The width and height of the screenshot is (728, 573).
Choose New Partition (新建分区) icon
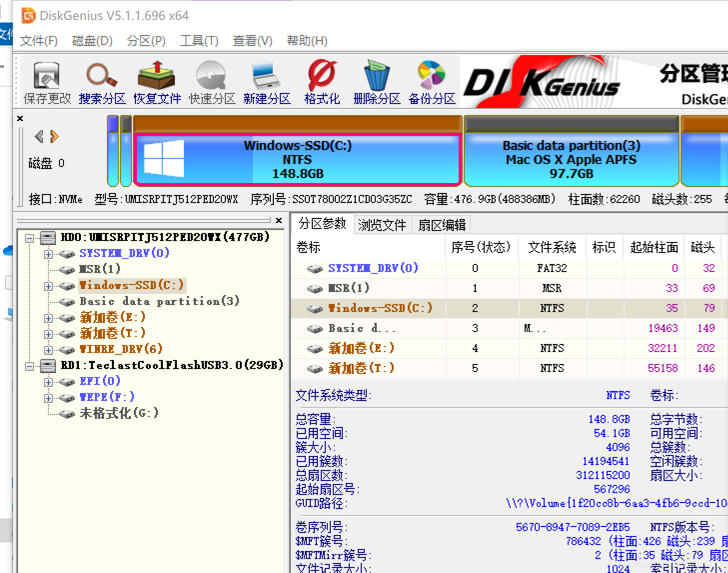tap(267, 83)
